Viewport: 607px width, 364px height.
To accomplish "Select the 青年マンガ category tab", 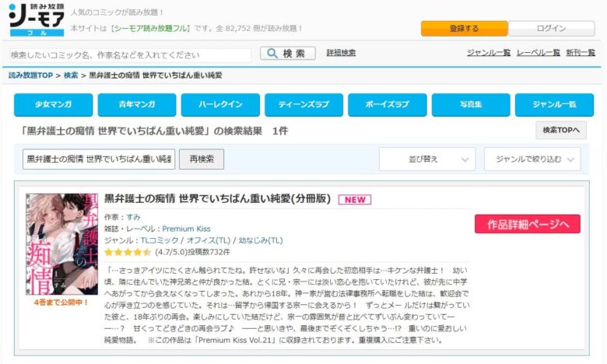I will (x=137, y=104).
